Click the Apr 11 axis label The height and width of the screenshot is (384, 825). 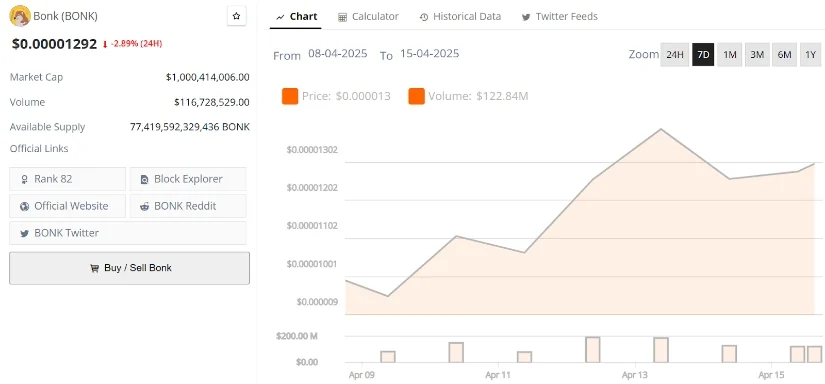498,375
